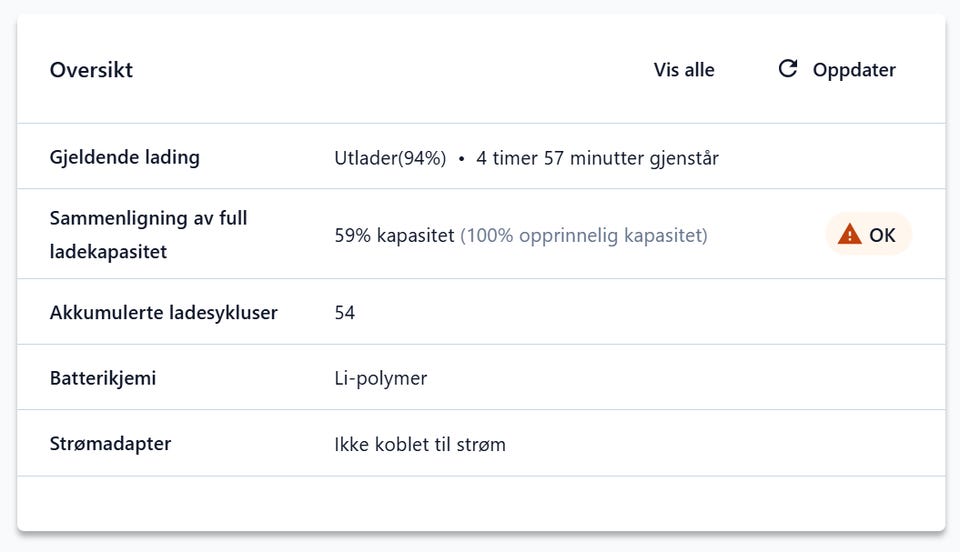
Task: Select the charge cycle count 54
Action: [x=345, y=313]
